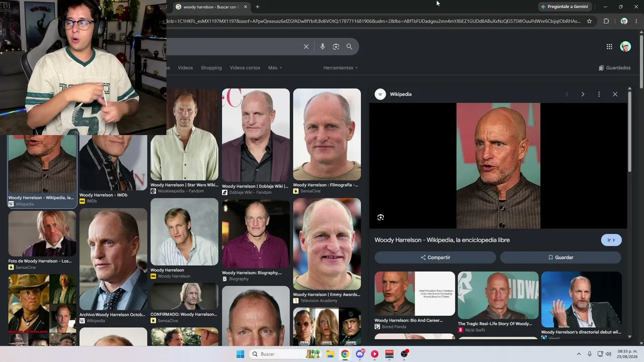This screenshot has width=644, height=362.
Task: Click the 'Woody Harrelson | Emmy Awards' caption
Action: point(327,295)
